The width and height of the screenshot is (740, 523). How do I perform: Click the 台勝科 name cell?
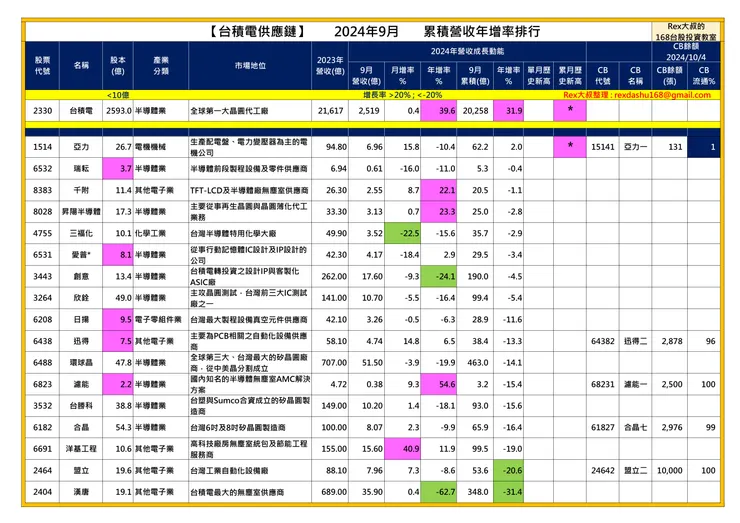(81, 405)
